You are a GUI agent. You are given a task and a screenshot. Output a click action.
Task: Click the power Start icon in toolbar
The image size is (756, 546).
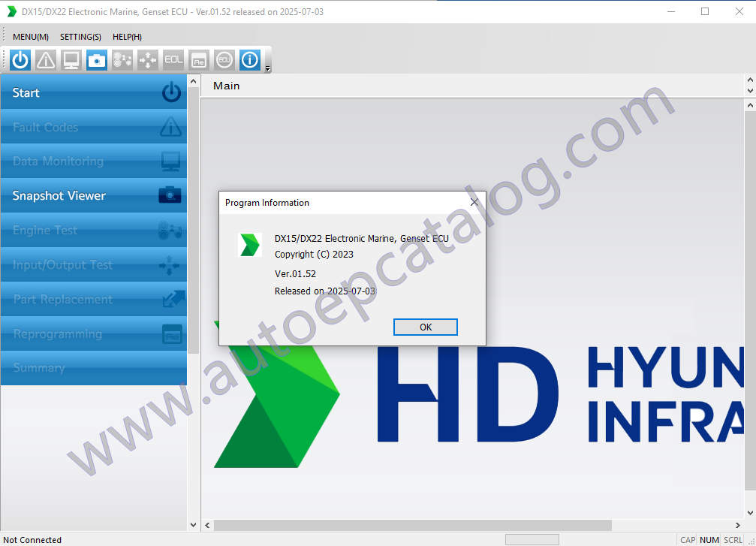pos(20,60)
